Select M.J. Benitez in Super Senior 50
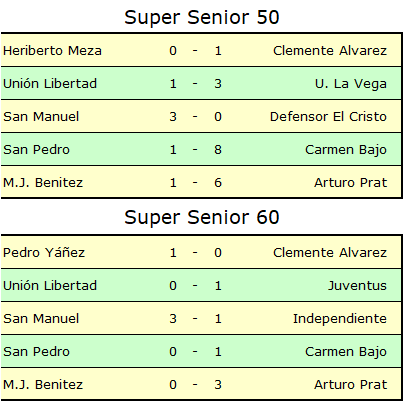 (43, 183)
